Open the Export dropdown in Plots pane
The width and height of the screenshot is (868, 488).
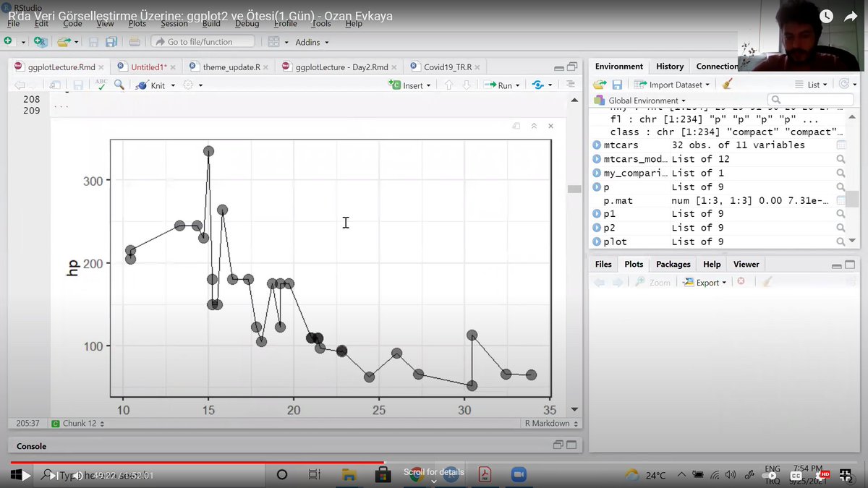[x=705, y=283]
